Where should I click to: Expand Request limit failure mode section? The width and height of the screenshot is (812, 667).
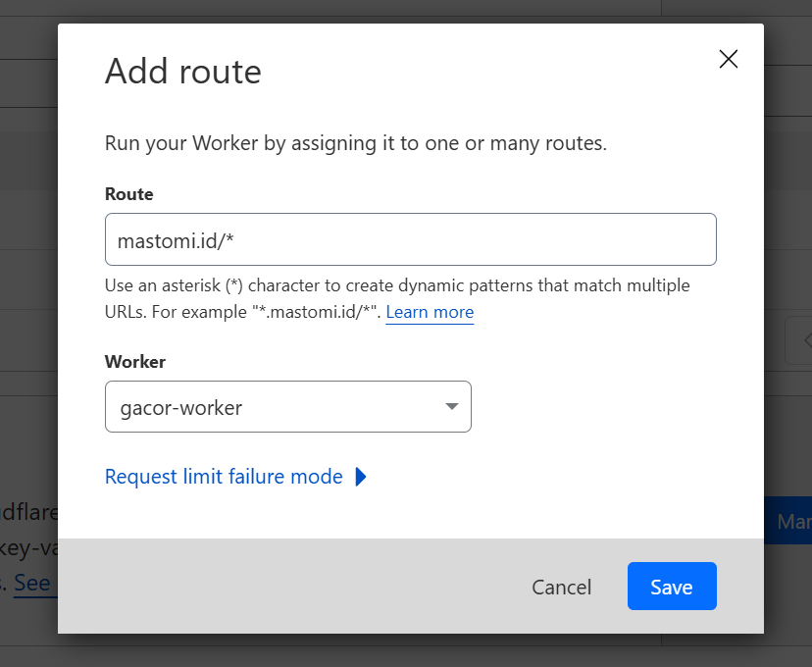pyautogui.click(x=224, y=477)
